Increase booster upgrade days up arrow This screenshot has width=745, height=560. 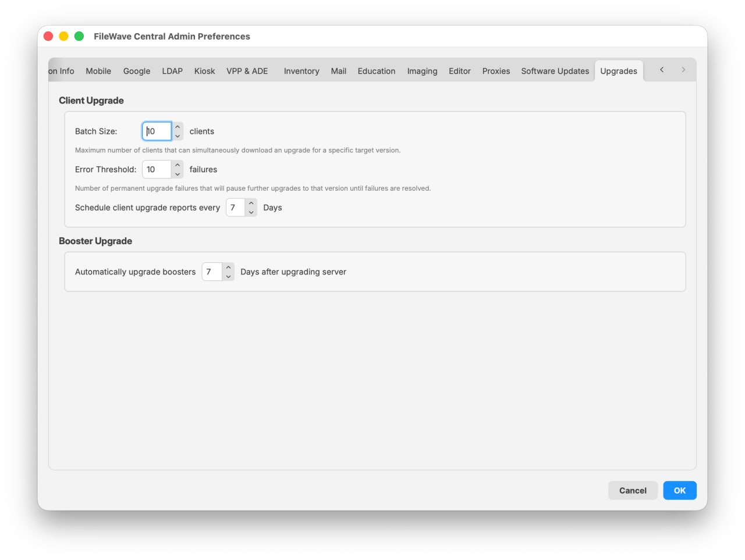point(228,267)
